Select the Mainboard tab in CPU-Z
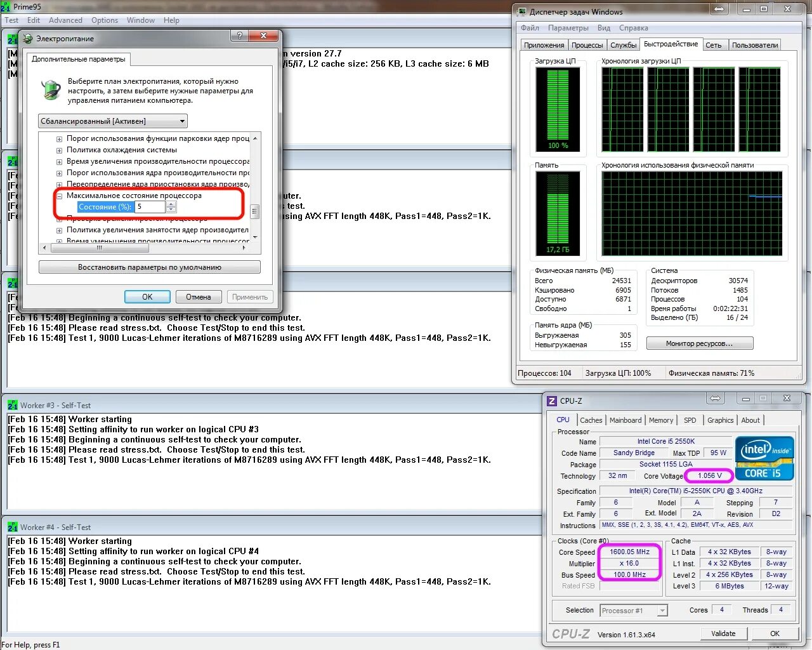Viewport: 812px width, 650px height. coord(625,420)
